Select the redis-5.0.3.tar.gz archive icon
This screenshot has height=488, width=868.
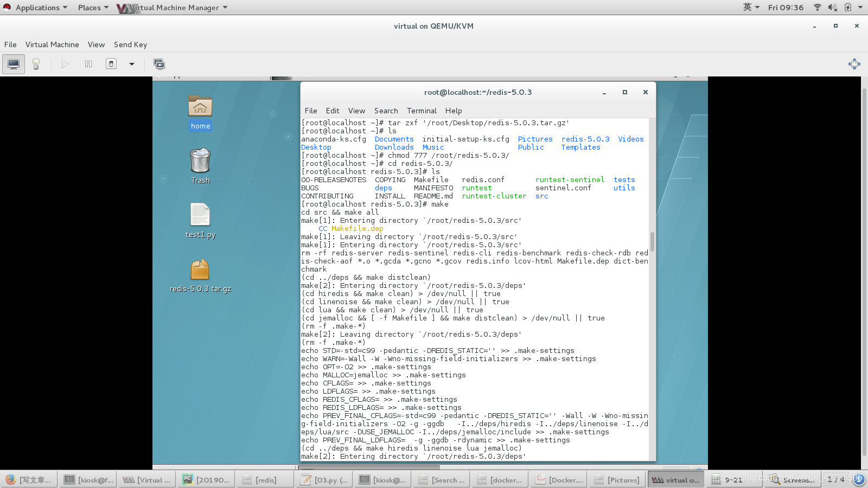[x=200, y=275]
